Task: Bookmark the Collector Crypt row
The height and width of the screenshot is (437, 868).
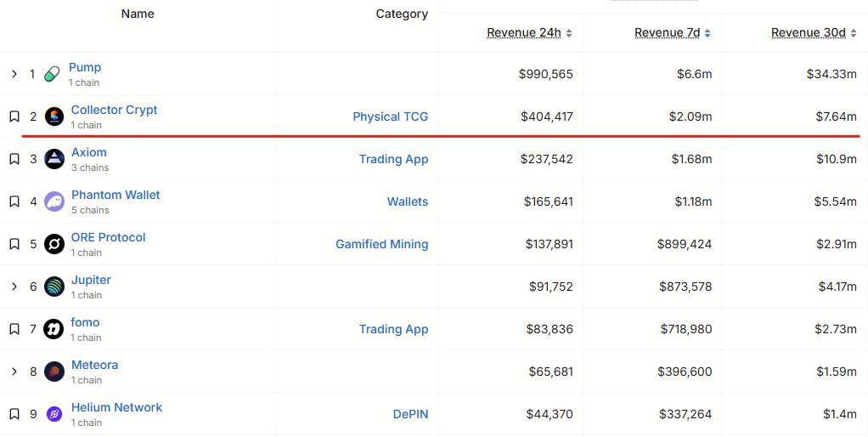Action: point(14,116)
